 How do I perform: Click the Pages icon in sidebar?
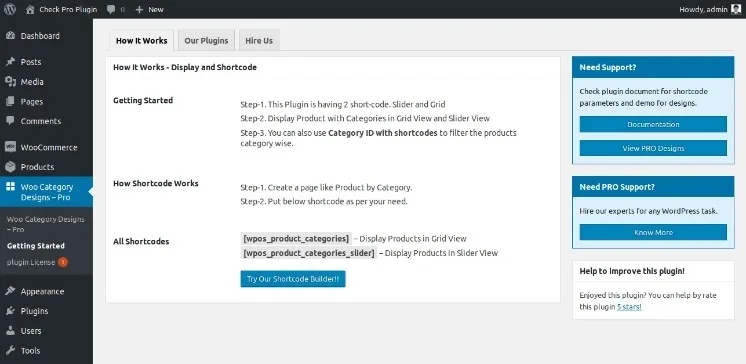tap(10, 101)
